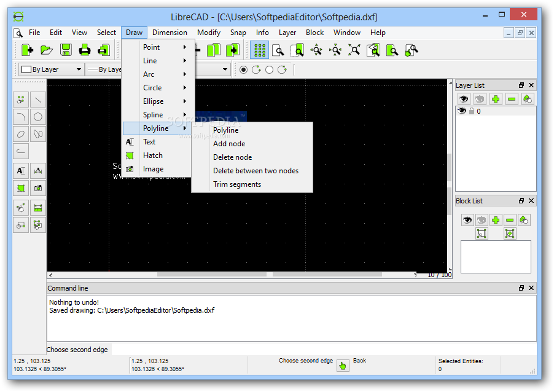Remove a block with the minus icon
This screenshot has height=392, width=554.
click(x=510, y=220)
